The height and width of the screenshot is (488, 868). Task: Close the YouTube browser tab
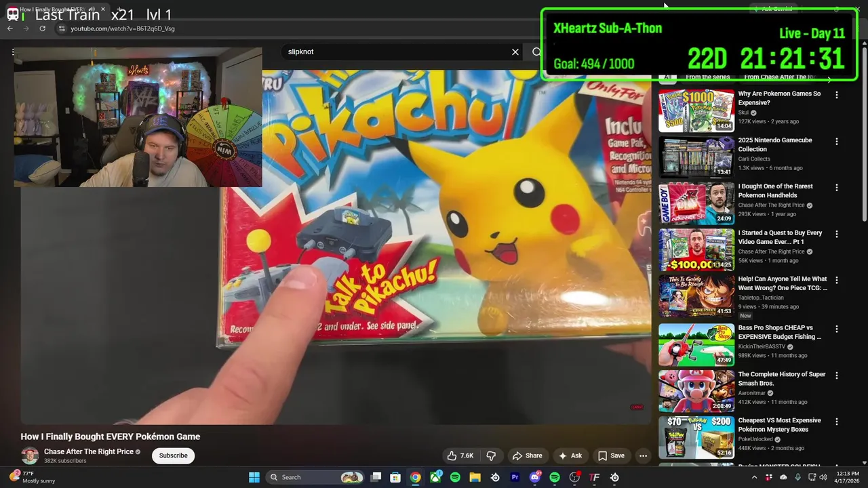coord(103,10)
